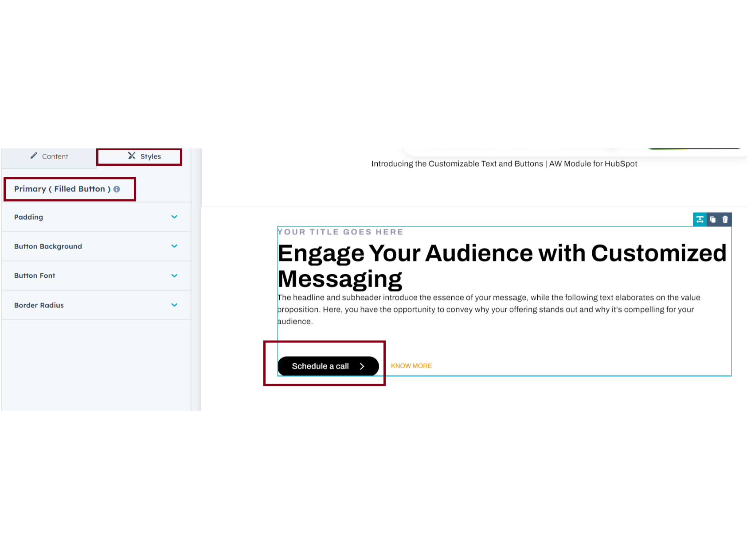Follow the KNOW MORE link
This screenshot has height=560, width=747.
[411, 366]
